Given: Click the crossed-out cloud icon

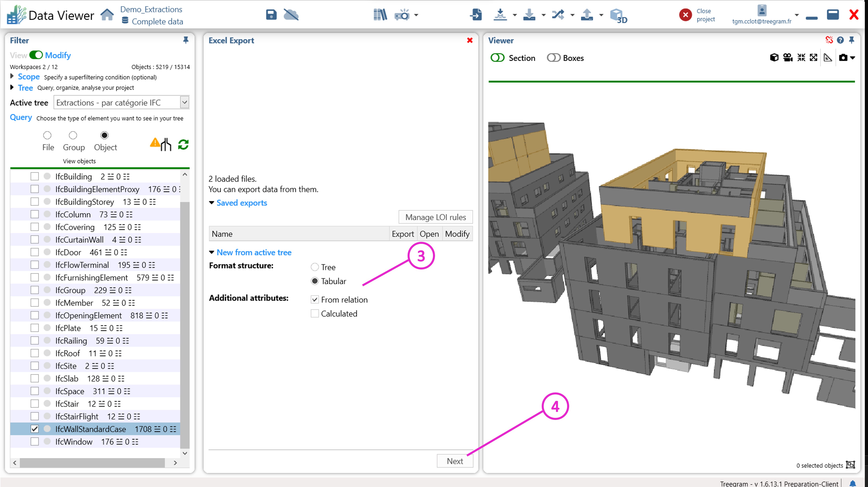Looking at the screenshot, I should (291, 15).
